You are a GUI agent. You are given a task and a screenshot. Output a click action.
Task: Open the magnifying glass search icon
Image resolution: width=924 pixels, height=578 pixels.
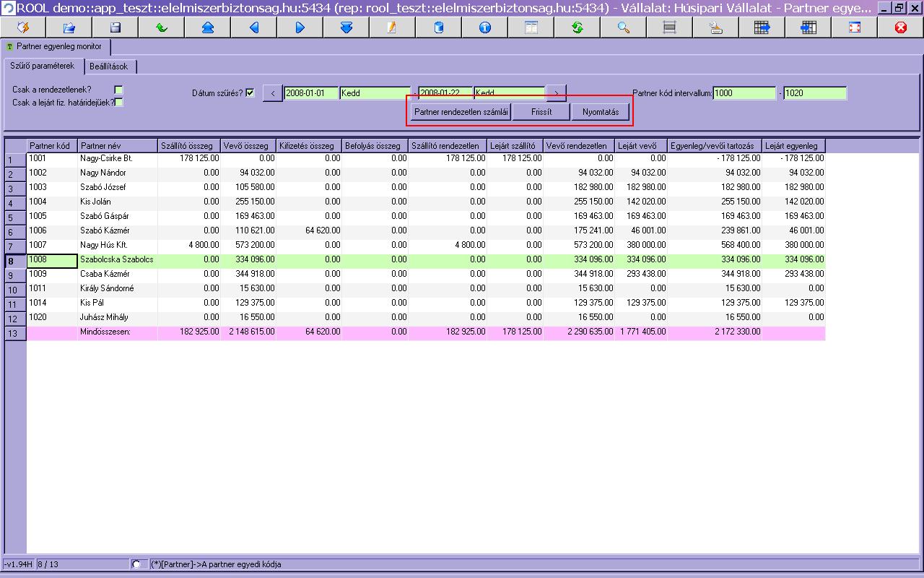[x=623, y=27]
